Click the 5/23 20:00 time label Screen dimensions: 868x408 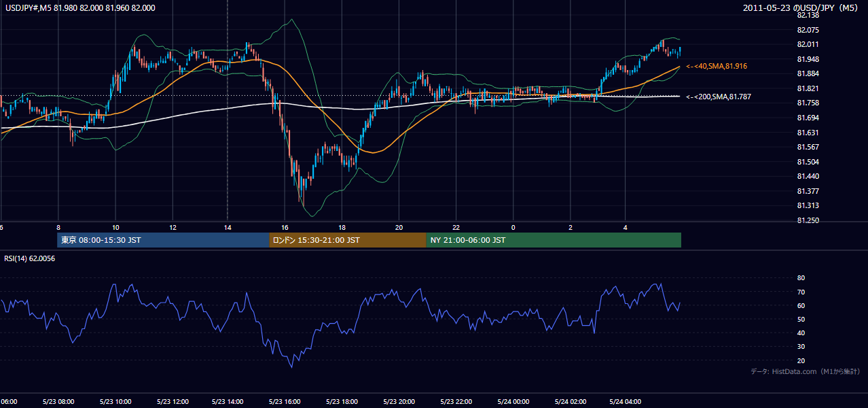(x=399, y=402)
